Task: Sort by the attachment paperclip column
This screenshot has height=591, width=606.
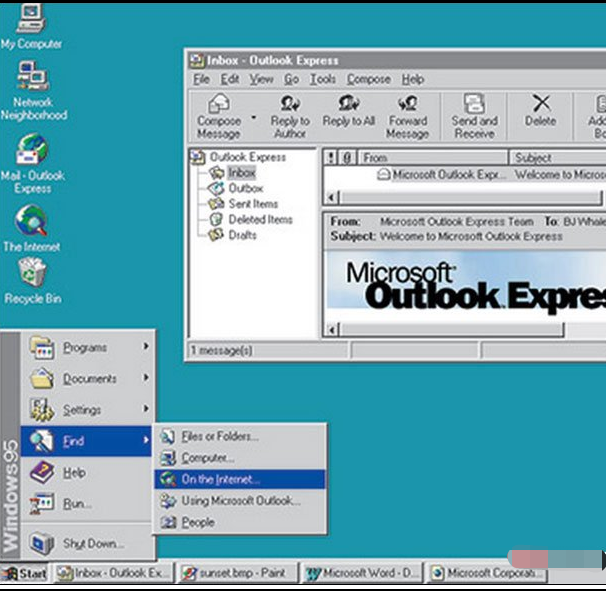Action: click(347, 158)
